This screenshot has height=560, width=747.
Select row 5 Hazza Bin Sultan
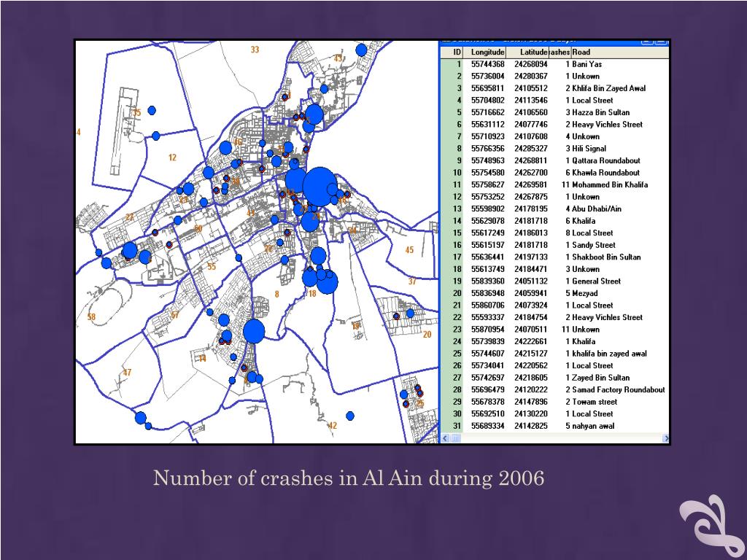coord(555,112)
